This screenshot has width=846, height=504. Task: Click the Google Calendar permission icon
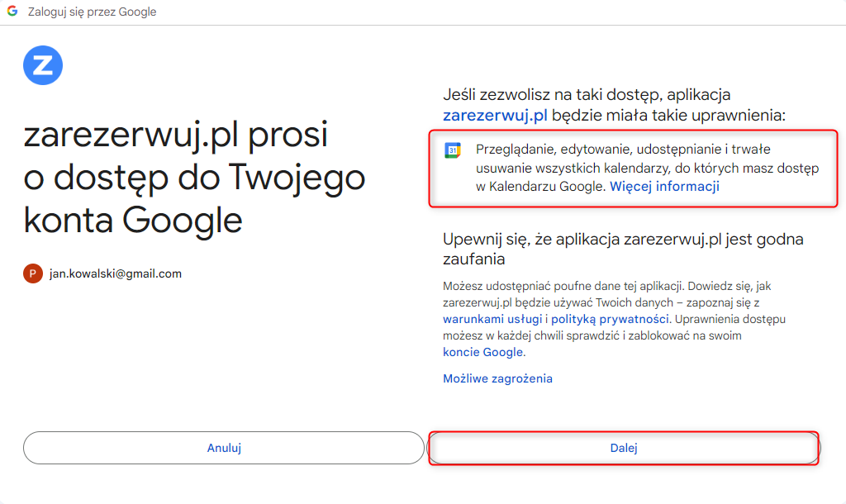(453, 150)
